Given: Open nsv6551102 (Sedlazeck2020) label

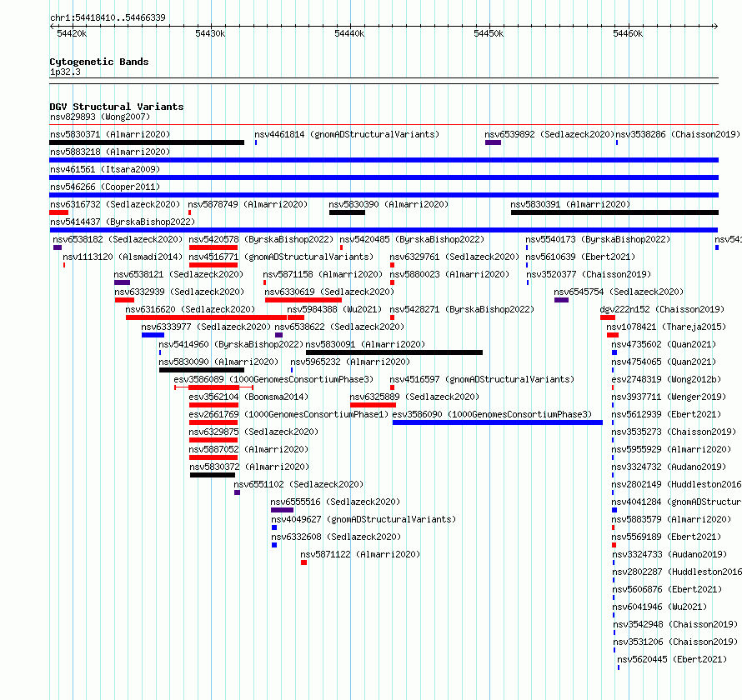Looking at the screenshot, I should [x=298, y=484].
